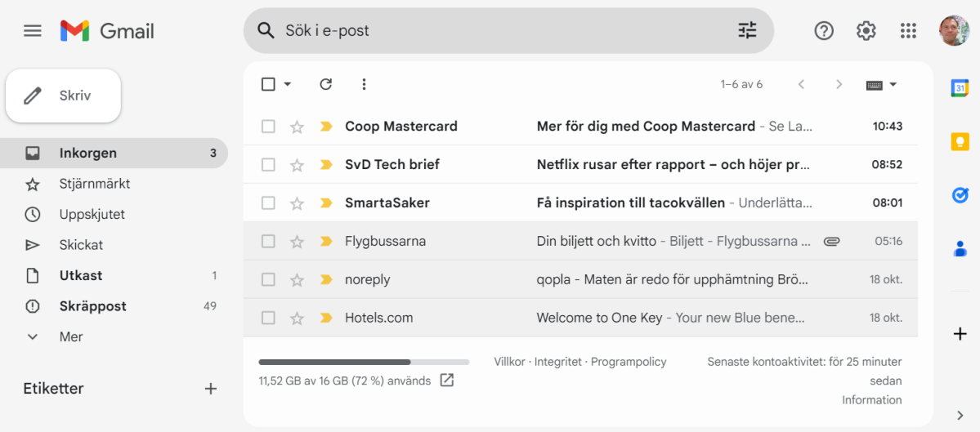The width and height of the screenshot is (980, 432).
Task: Open Skräppost folder
Action: point(114,306)
